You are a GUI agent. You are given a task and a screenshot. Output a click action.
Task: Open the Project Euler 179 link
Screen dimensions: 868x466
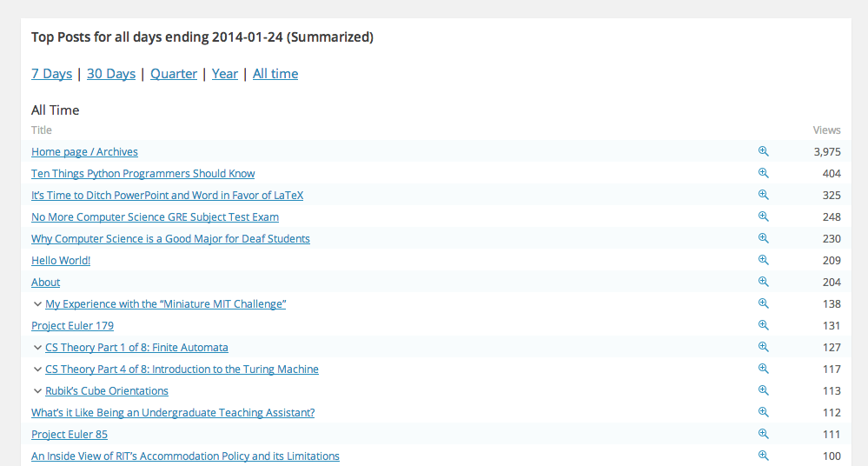[x=72, y=326]
